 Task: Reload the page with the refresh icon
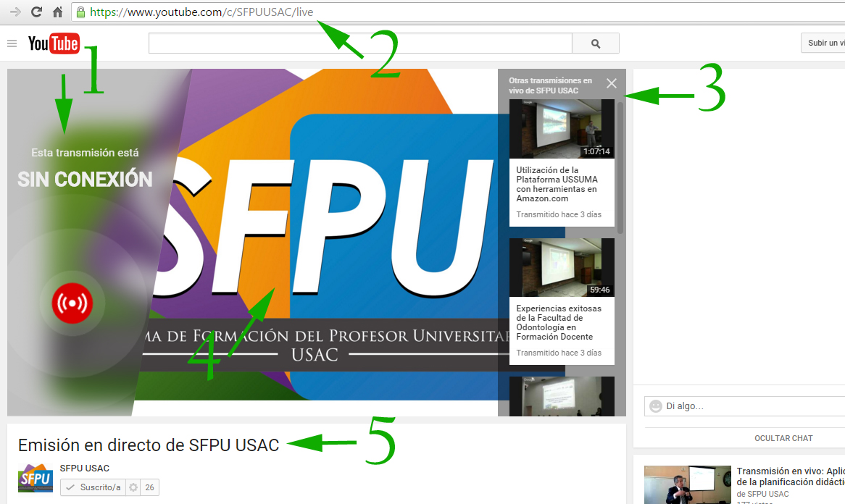tap(37, 12)
